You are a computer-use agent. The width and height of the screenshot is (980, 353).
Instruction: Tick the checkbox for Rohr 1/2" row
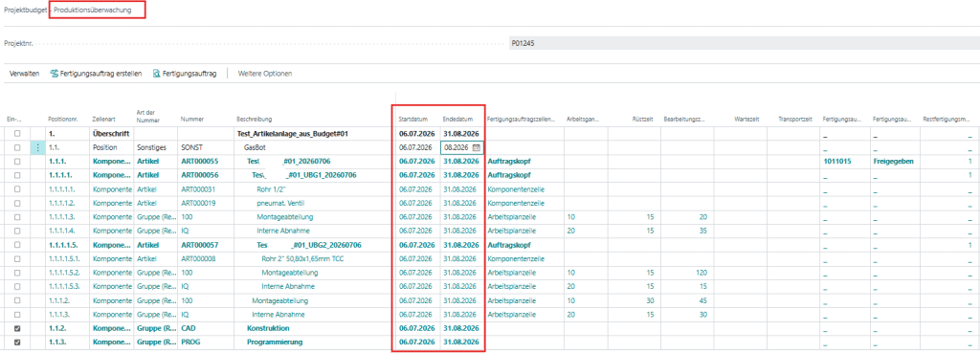(17, 188)
